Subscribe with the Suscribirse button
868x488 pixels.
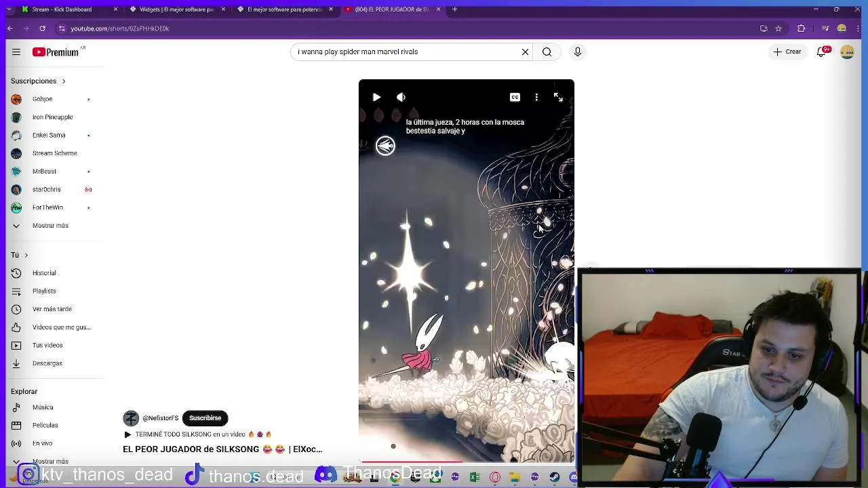tap(205, 418)
